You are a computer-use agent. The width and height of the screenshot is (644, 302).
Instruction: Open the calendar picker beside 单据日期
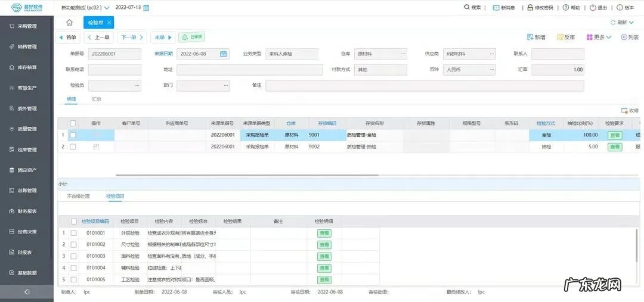point(224,54)
